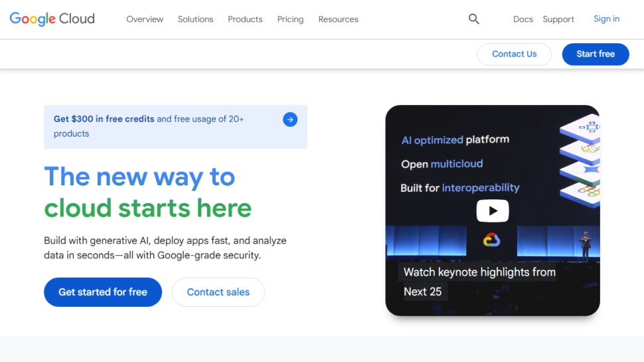Screen dimensions: 644x362
Task: Open the Solutions menu
Action: pyautogui.click(x=195, y=19)
